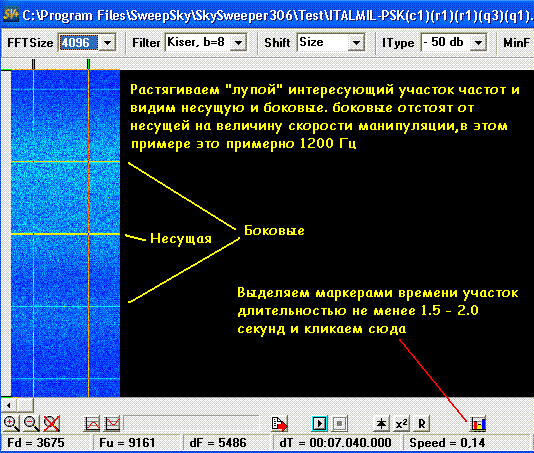Start playback with the play button

point(319,424)
